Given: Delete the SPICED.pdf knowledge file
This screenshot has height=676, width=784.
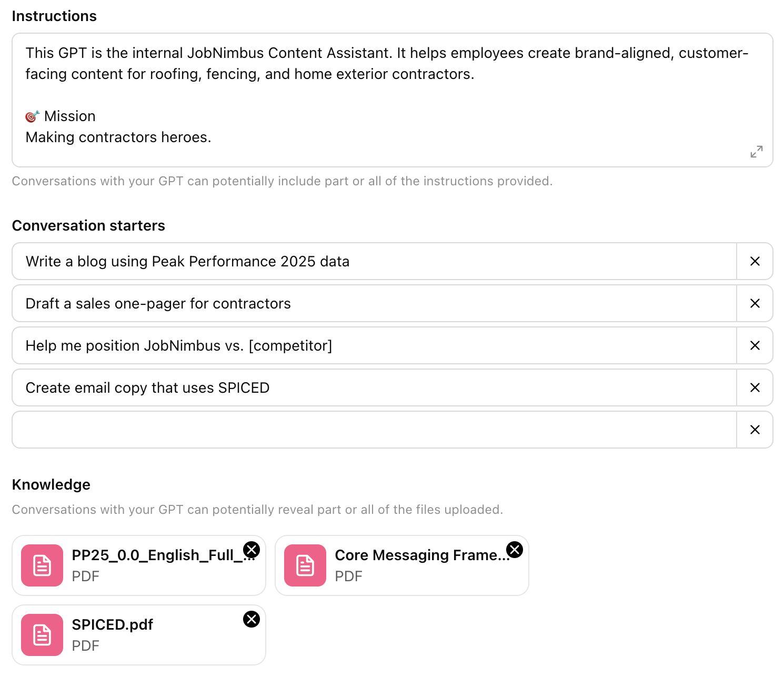Looking at the screenshot, I should coord(252,619).
